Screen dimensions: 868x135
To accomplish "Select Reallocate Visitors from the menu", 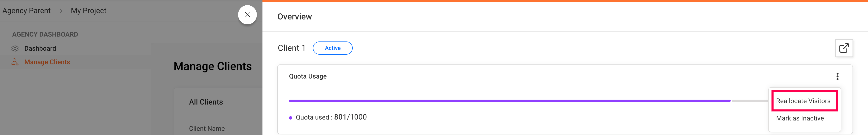I will point(803,101).
